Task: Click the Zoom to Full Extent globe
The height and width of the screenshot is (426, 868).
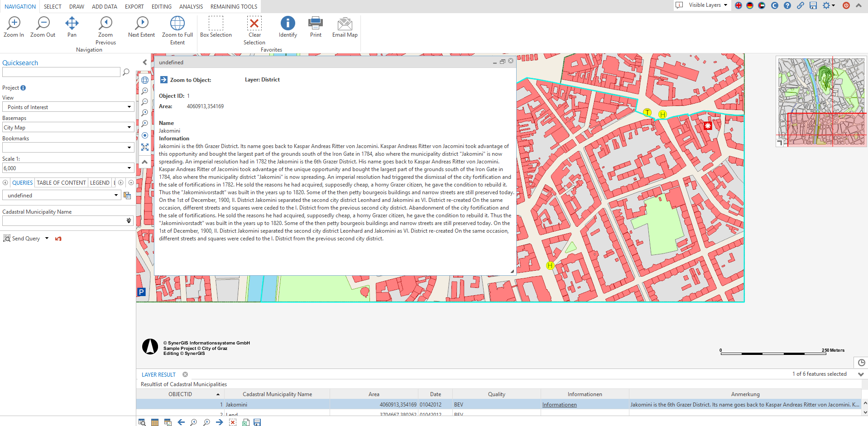Action: point(177,24)
